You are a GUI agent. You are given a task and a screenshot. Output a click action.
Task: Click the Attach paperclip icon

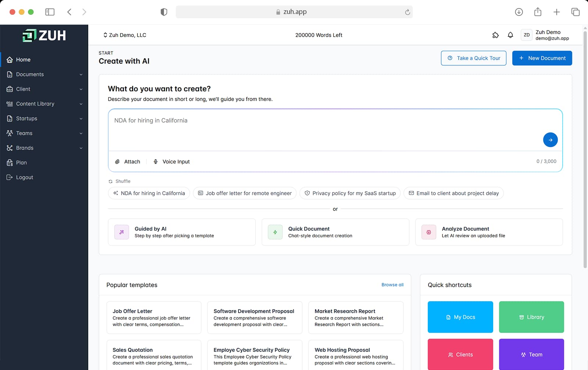pyautogui.click(x=118, y=161)
